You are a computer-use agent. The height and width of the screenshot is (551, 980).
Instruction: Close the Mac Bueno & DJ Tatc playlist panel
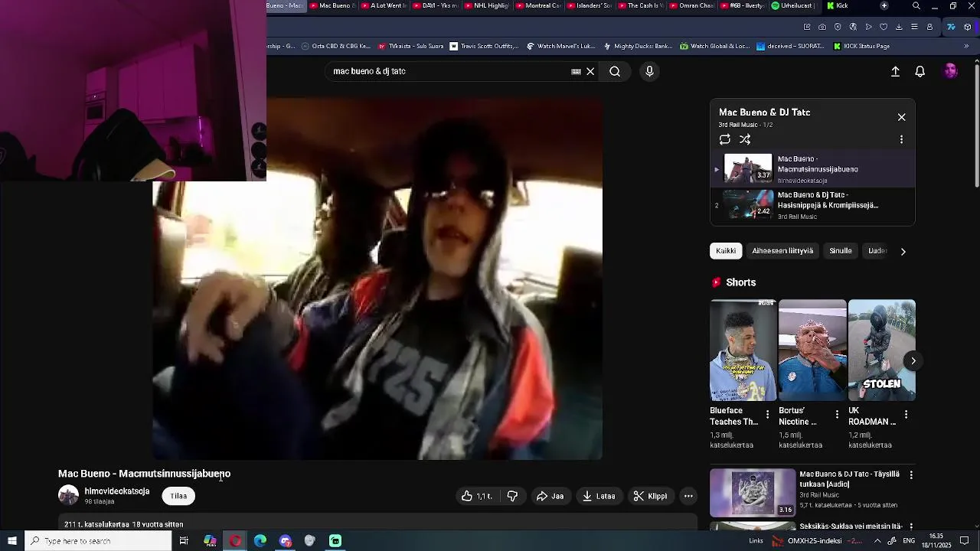click(901, 117)
